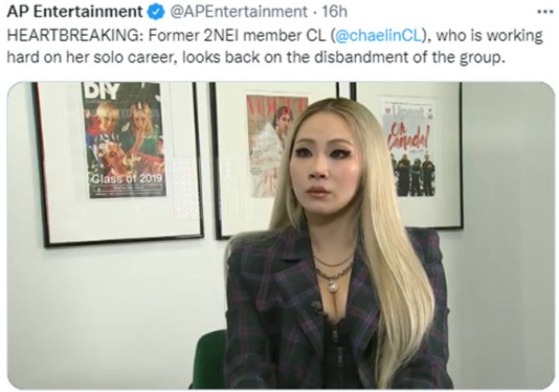Click the @APEntertainment handle
The image size is (559, 392).
tap(238, 12)
